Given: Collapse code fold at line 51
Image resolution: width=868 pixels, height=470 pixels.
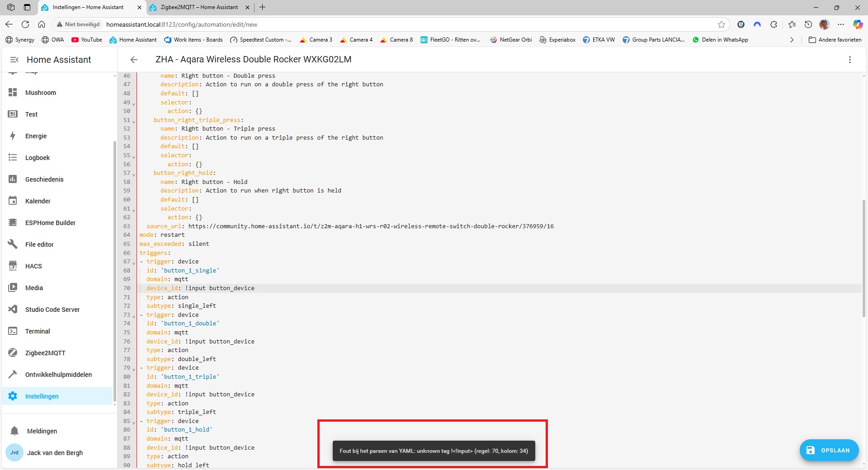Looking at the screenshot, I should point(134,122).
